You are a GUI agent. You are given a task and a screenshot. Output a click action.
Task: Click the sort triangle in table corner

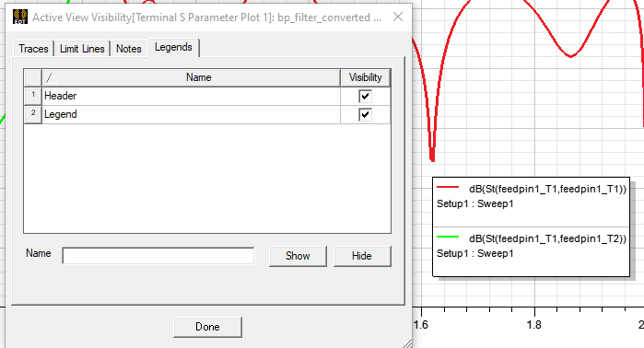[x=51, y=77]
